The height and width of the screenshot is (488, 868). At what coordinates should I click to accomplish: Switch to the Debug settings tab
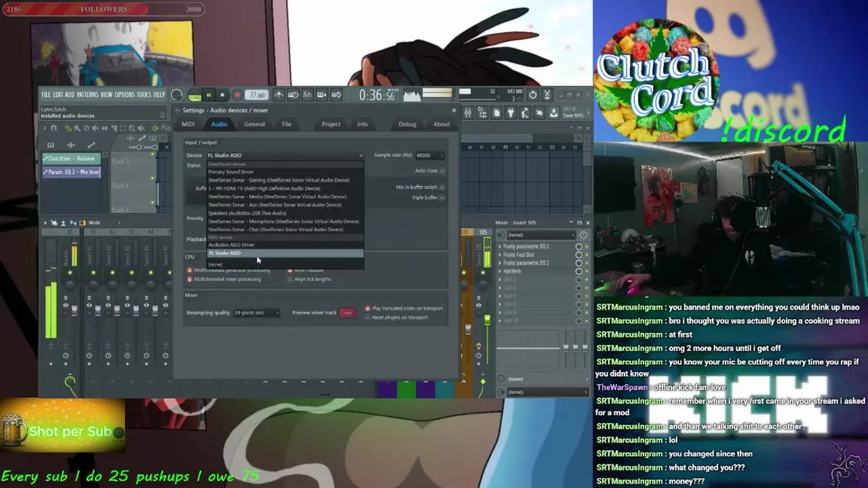(408, 124)
